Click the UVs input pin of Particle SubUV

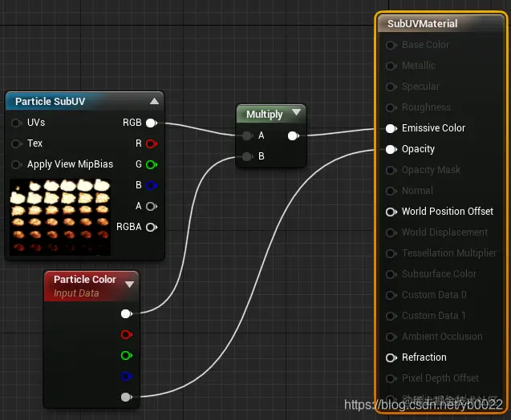pos(16,123)
